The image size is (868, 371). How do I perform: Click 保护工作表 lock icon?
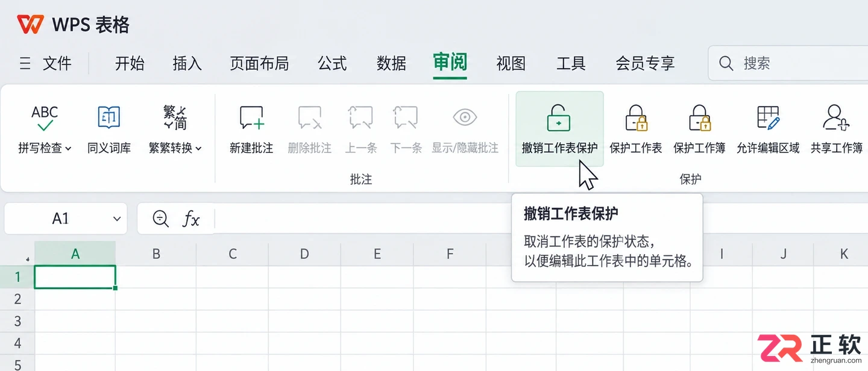point(636,117)
